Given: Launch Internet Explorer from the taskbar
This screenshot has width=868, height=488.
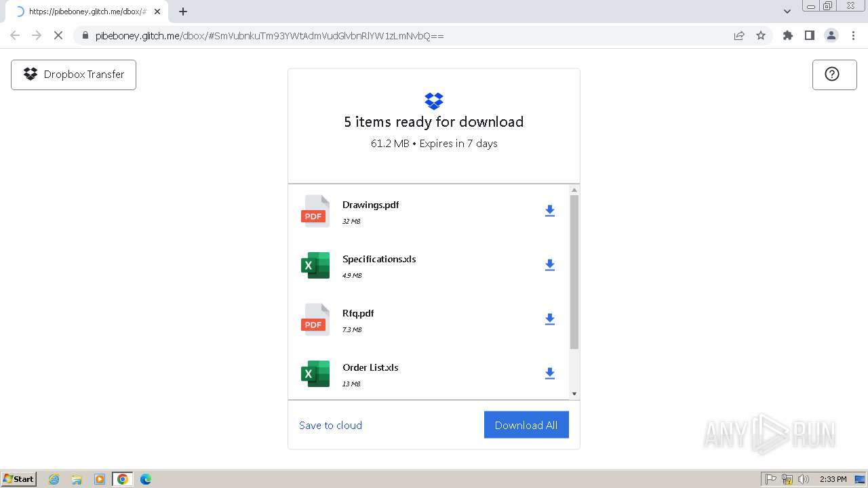Looking at the screenshot, I should (54, 479).
